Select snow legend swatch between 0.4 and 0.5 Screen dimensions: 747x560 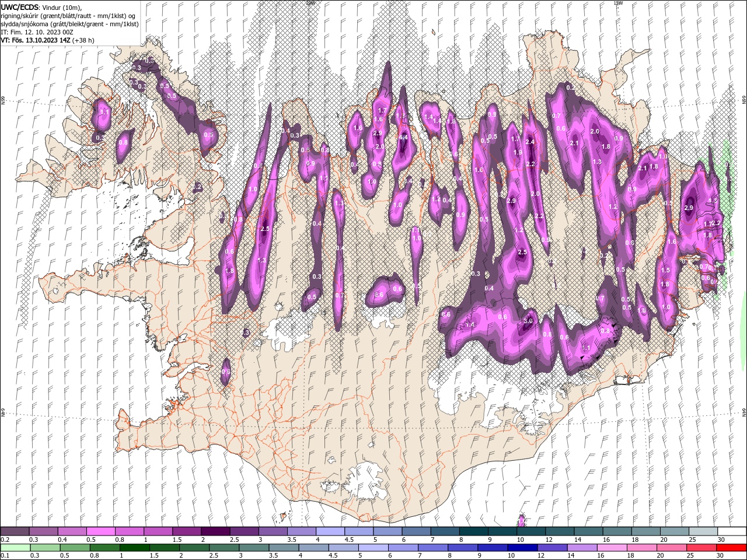pos(72,531)
